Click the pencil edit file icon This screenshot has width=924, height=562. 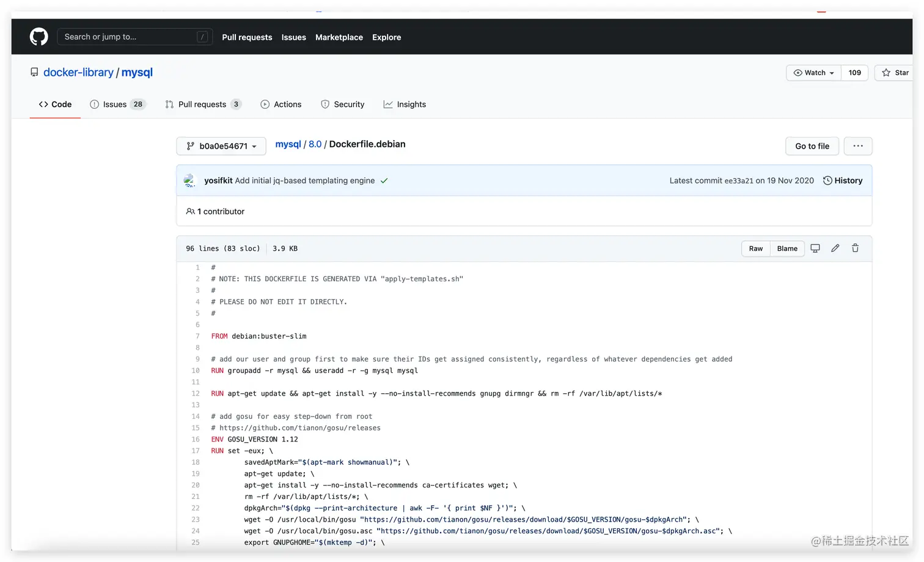(x=835, y=248)
